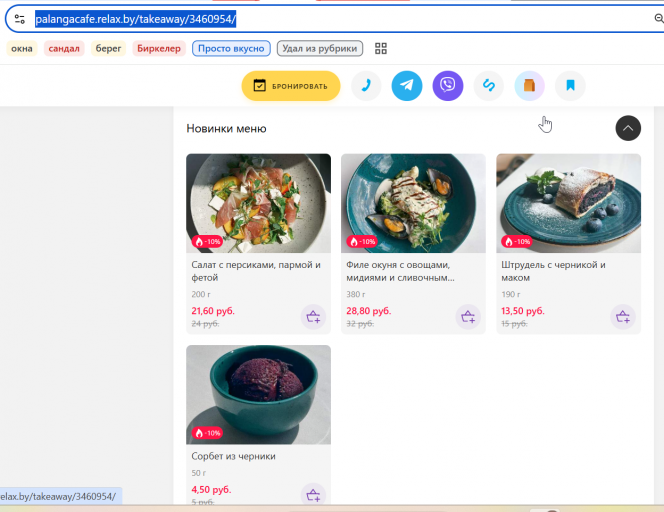
Task: Open the 'Удал из рубрики' bookmark
Action: pos(320,48)
